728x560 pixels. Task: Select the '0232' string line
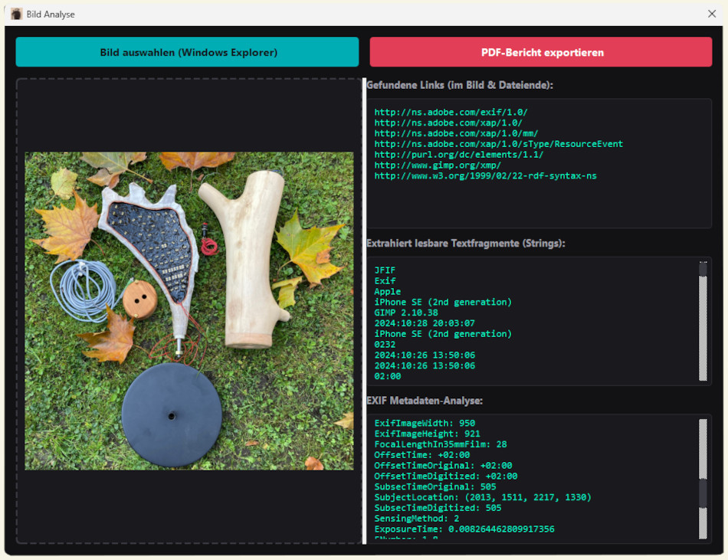point(385,344)
